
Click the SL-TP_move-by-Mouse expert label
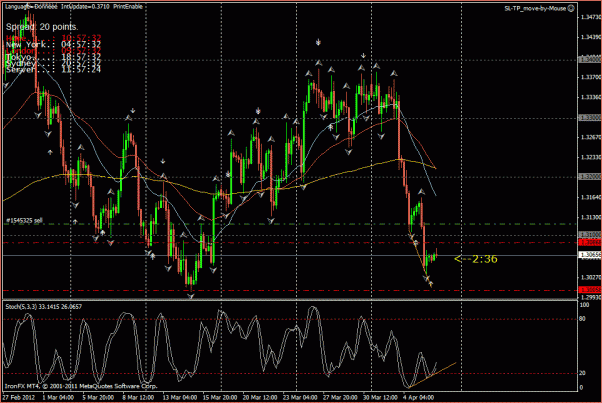[535, 8]
